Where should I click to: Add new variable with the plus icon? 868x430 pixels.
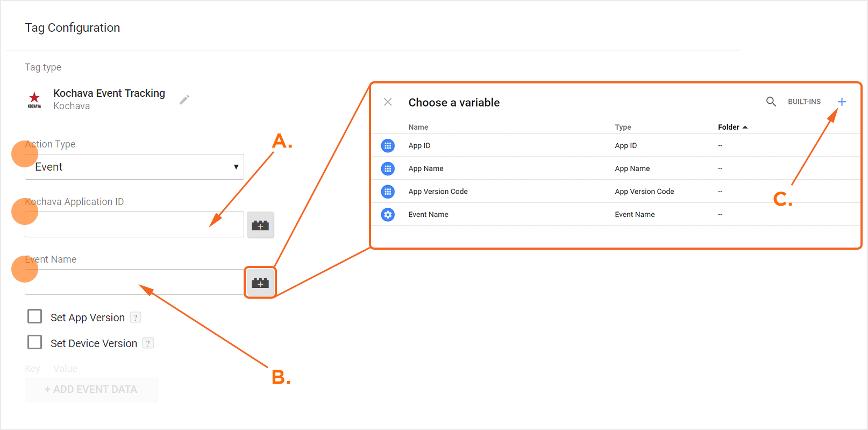(842, 102)
